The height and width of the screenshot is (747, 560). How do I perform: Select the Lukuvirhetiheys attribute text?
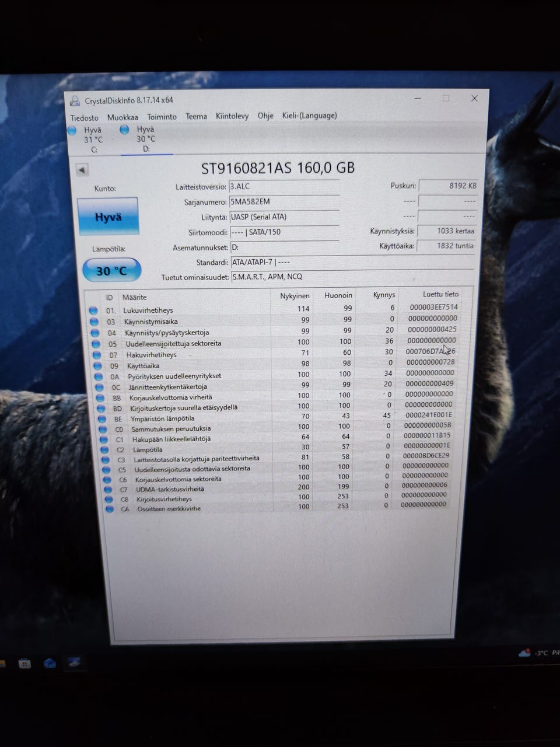(148, 310)
